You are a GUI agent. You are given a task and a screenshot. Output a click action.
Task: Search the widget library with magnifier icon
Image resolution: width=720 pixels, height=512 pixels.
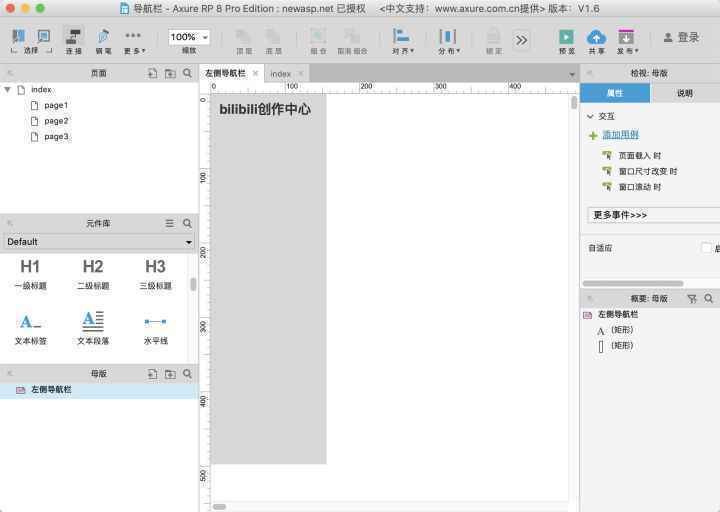coord(187,223)
